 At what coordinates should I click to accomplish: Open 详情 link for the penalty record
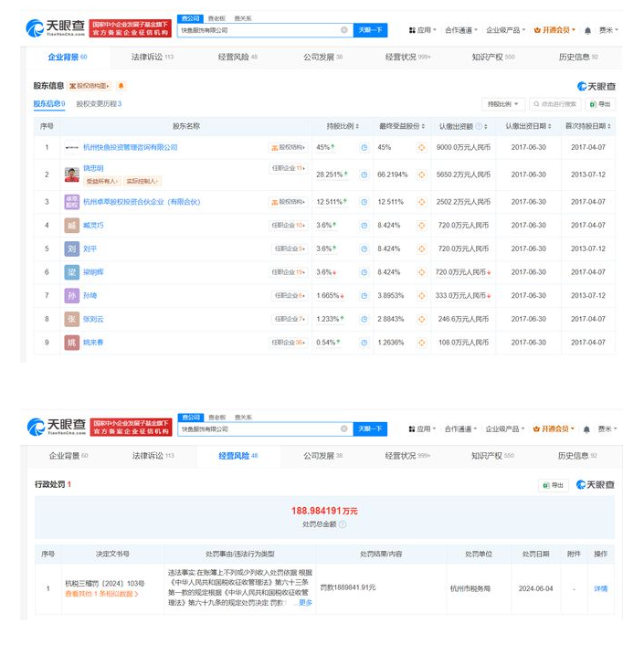[x=600, y=588]
